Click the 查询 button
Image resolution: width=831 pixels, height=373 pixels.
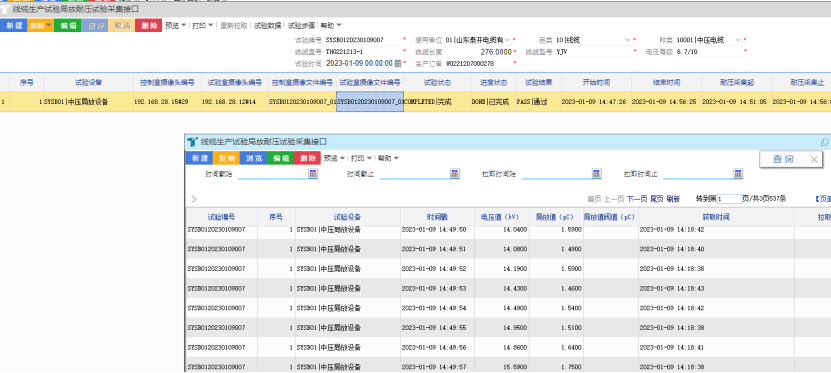[783, 159]
